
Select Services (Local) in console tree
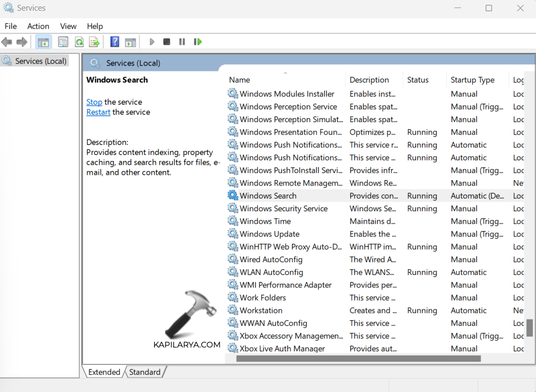(x=41, y=61)
